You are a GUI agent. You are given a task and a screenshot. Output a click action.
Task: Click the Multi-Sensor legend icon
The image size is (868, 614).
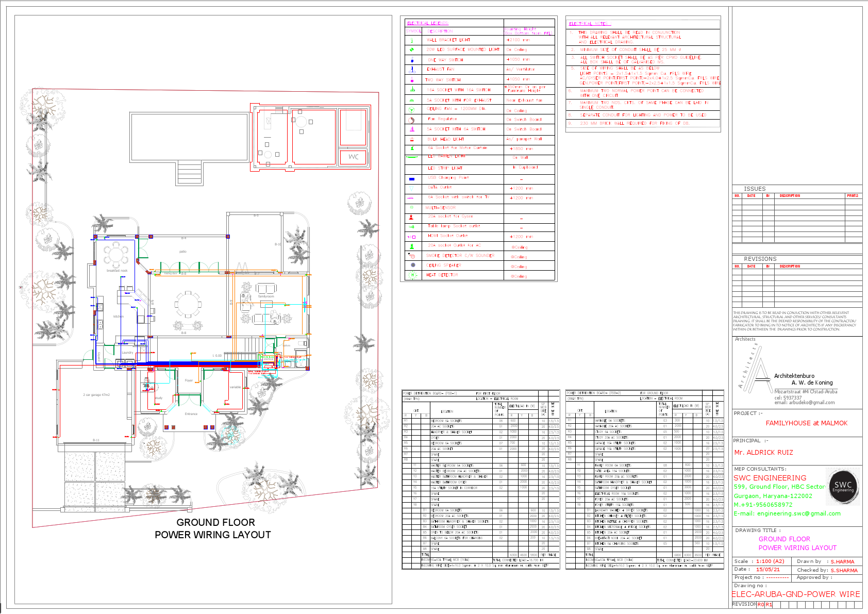click(x=411, y=207)
